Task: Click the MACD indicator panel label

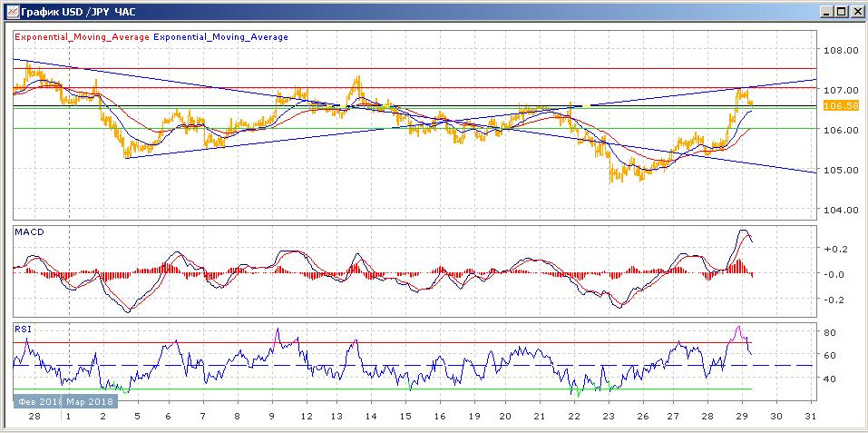Action: click(x=29, y=232)
